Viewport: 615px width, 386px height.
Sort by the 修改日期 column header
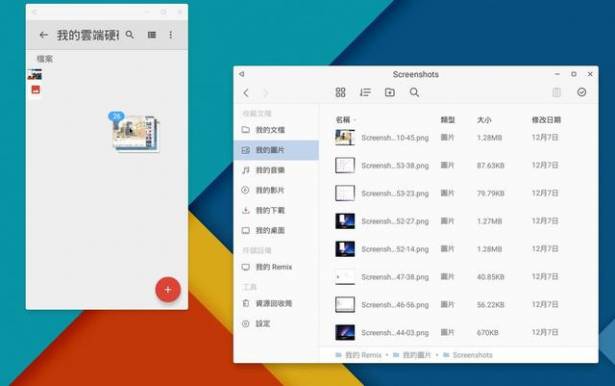click(546, 120)
